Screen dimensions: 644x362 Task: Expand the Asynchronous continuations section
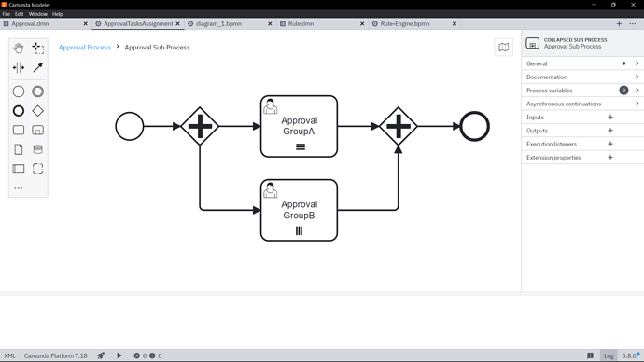pyautogui.click(x=582, y=104)
